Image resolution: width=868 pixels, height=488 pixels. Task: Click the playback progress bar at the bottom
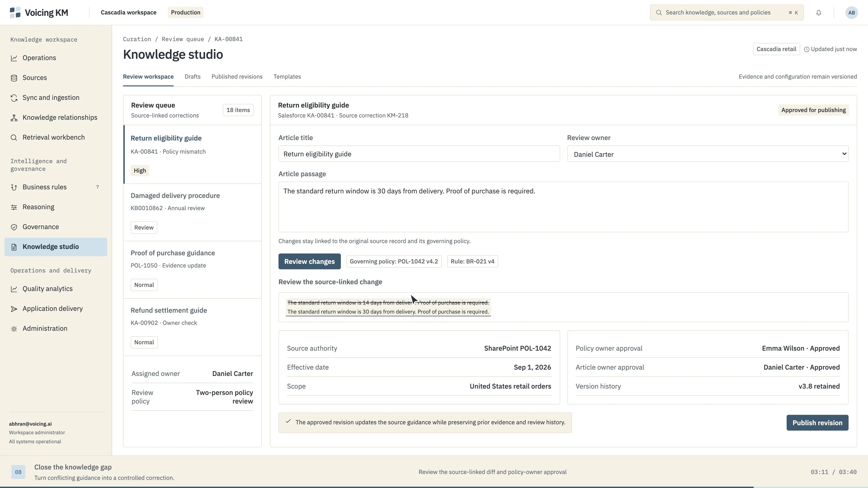pos(434,487)
